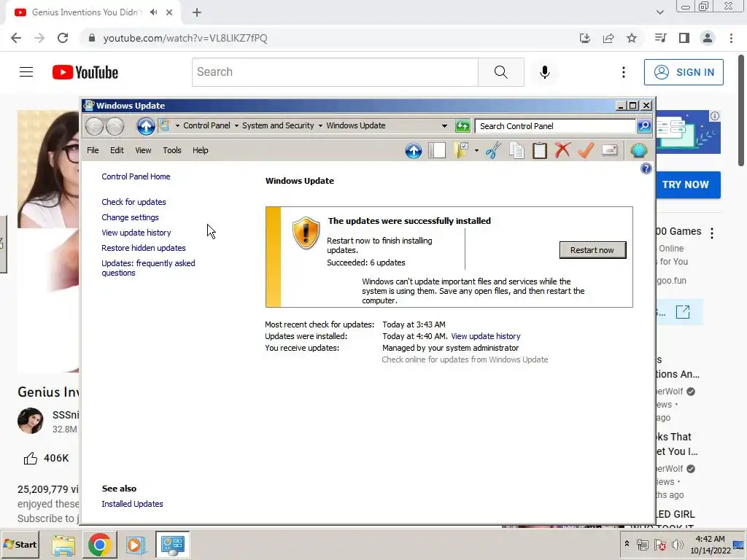Open the View menu

pyautogui.click(x=143, y=150)
